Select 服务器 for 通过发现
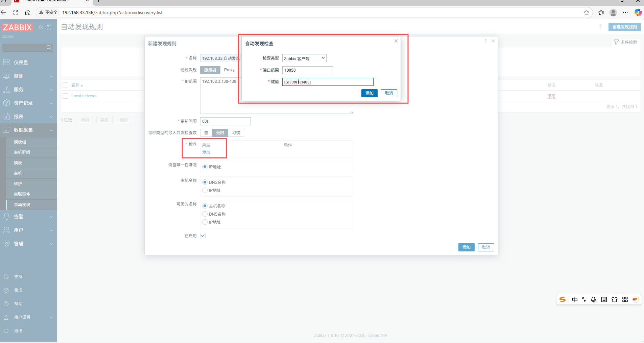This screenshot has width=644, height=343. (210, 70)
